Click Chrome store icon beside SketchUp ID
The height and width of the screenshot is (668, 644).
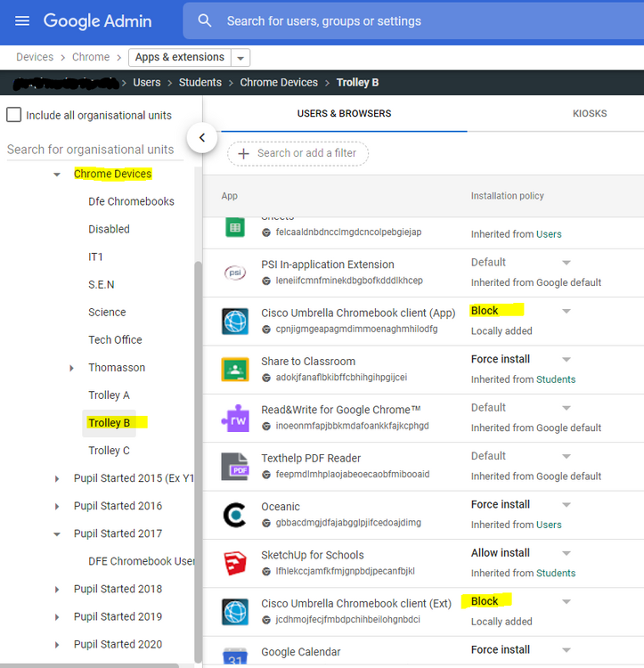pos(266,571)
